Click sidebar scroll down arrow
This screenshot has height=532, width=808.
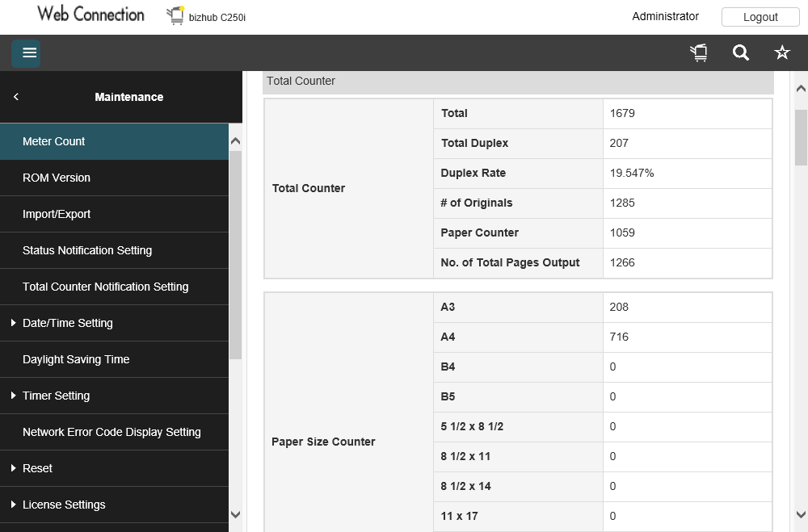pyautogui.click(x=235, y=514)
